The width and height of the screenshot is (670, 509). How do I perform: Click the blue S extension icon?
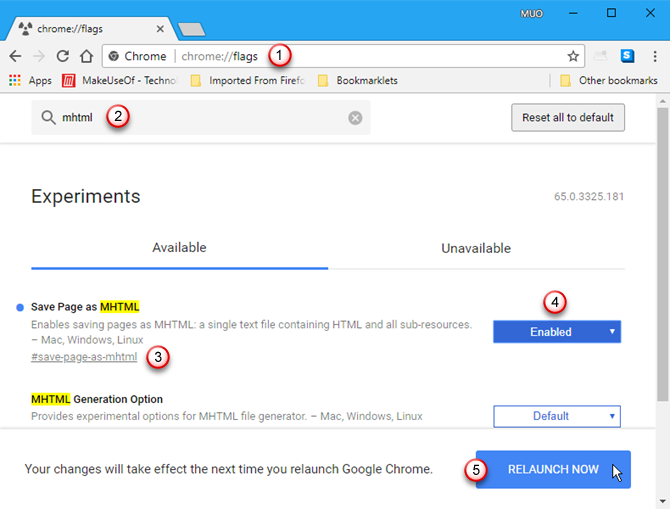(627, 56)
